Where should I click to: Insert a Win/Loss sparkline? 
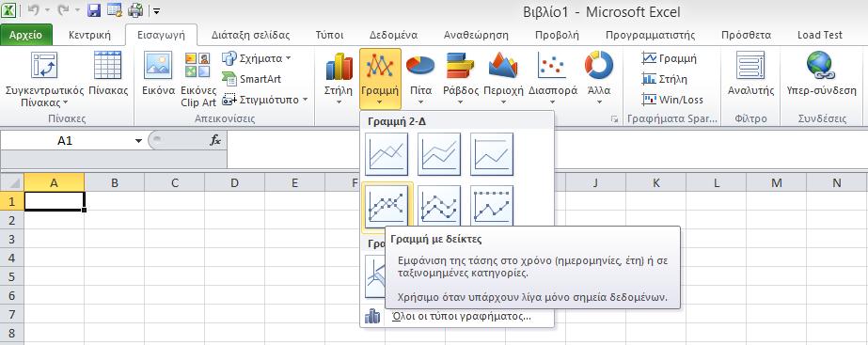672,100
